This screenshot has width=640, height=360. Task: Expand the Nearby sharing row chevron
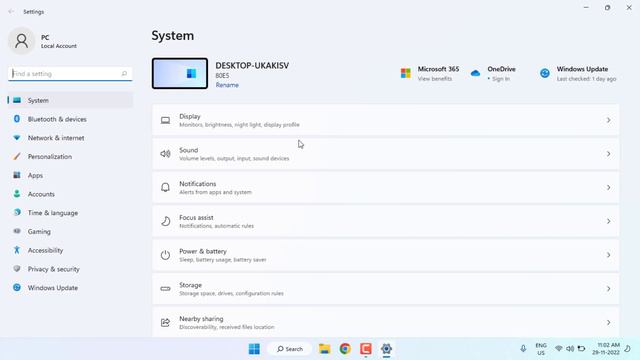608,322
